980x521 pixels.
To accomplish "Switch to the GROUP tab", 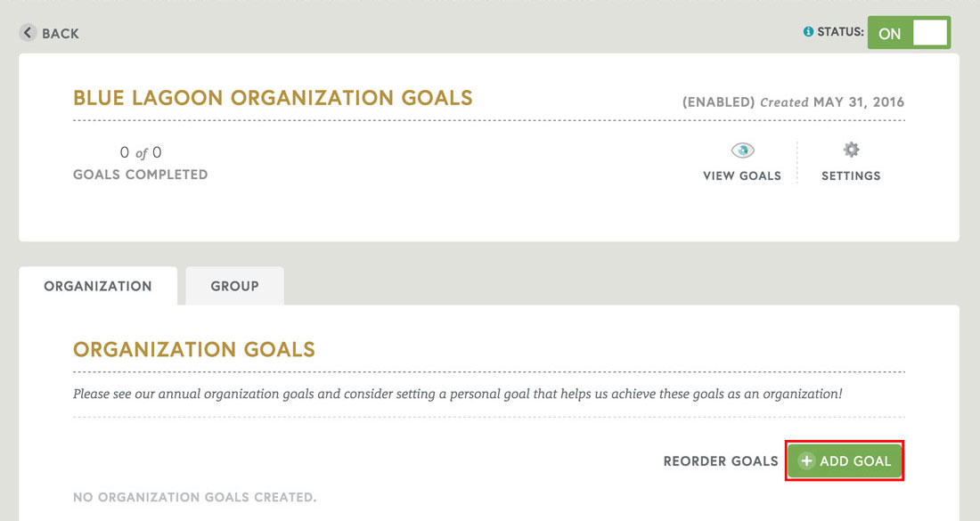I will coord(233,285).
